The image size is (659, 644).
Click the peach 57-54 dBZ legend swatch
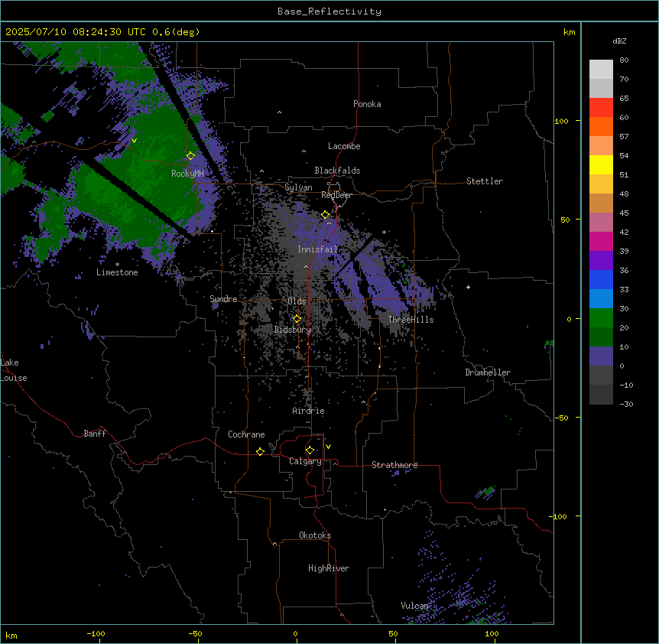601,146
